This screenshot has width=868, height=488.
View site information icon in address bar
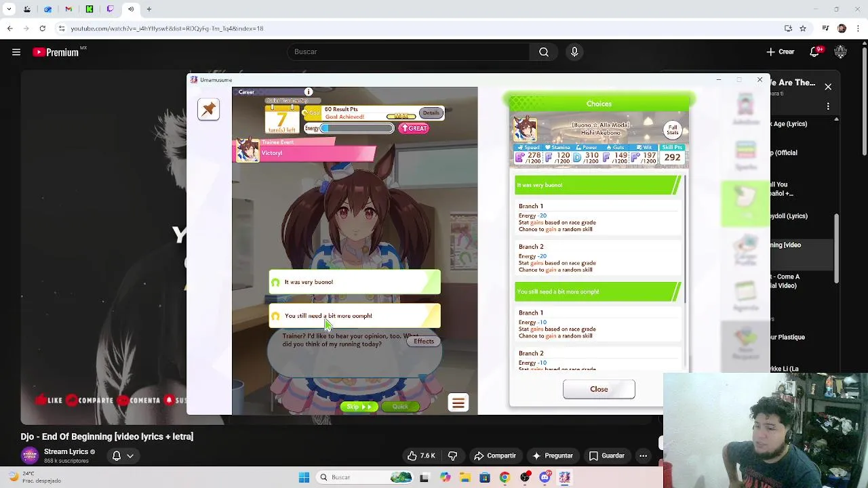point(62,28)
